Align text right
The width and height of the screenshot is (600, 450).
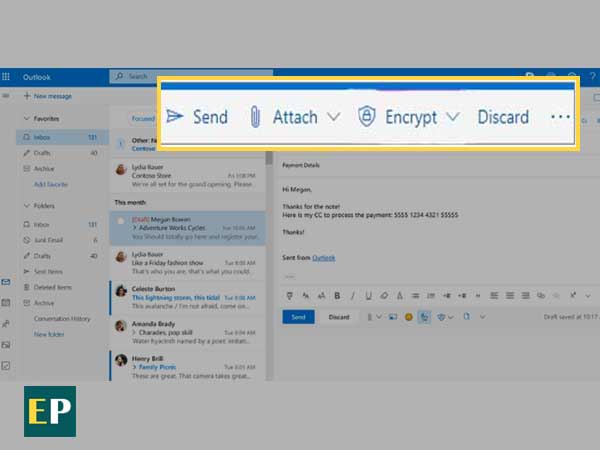[x=525, y=295]
